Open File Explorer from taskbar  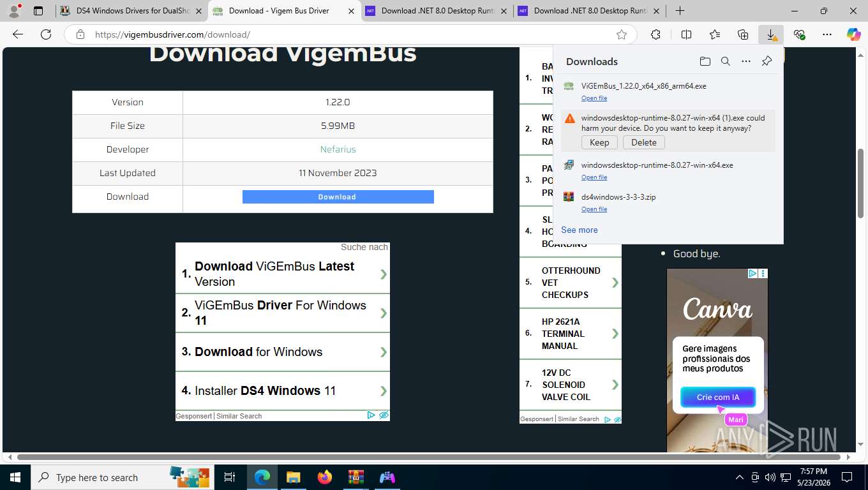point(293,477)
